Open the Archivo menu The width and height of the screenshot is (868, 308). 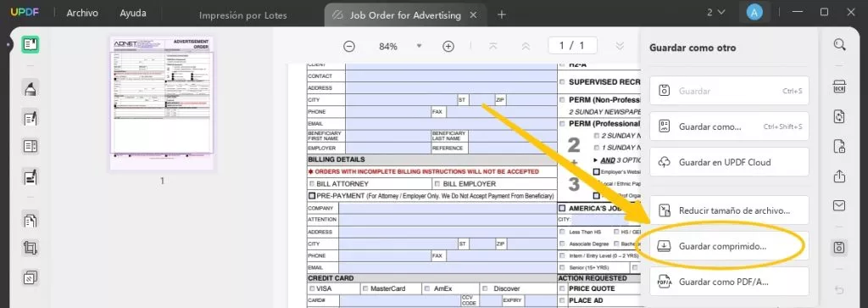pyautogui.click(x=82, y=13)
